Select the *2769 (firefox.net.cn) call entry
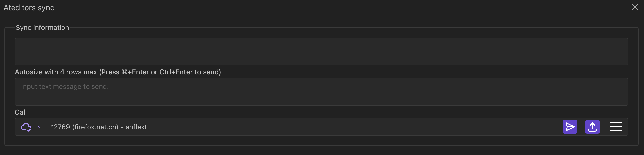Image resolution: width=644 pixels, height=155 pixels. coord(85,127)
